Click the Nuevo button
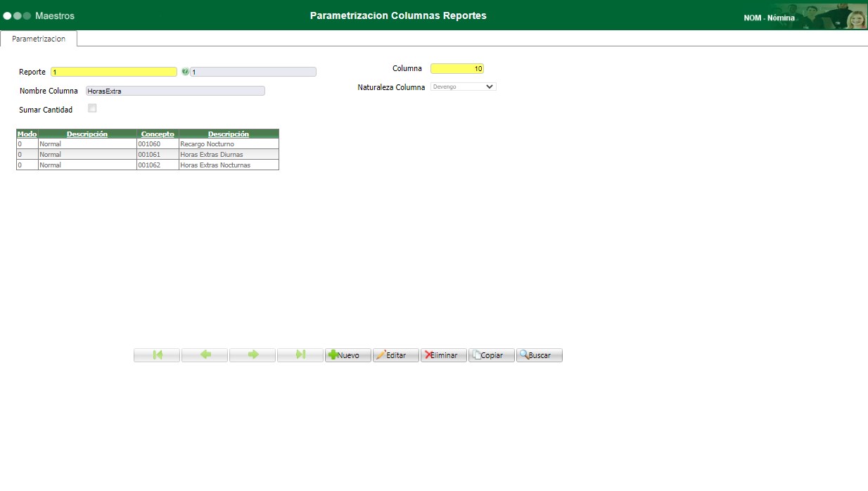The image size is (868, 491). [348, 355]
